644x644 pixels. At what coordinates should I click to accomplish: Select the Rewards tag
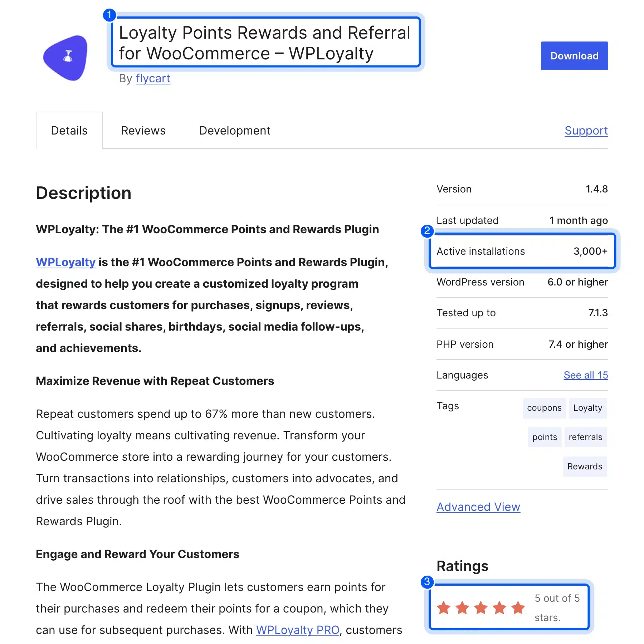pyautogui.click(x=585, y=467)
